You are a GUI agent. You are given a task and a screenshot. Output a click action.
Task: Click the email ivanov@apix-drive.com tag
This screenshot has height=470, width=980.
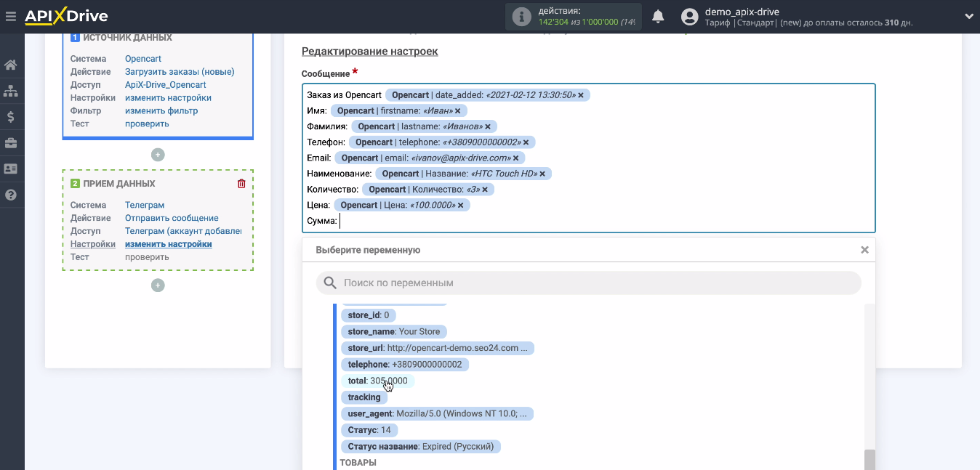tap(430, 158)
